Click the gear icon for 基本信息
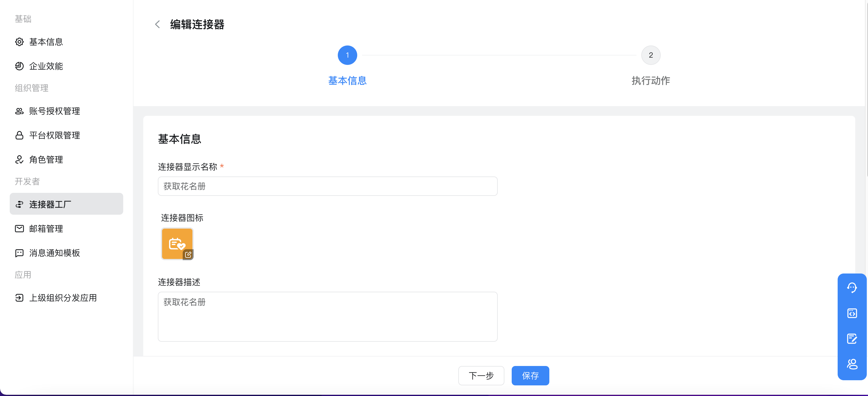Viewport: 868px width, 396px height. coord(19,42)
